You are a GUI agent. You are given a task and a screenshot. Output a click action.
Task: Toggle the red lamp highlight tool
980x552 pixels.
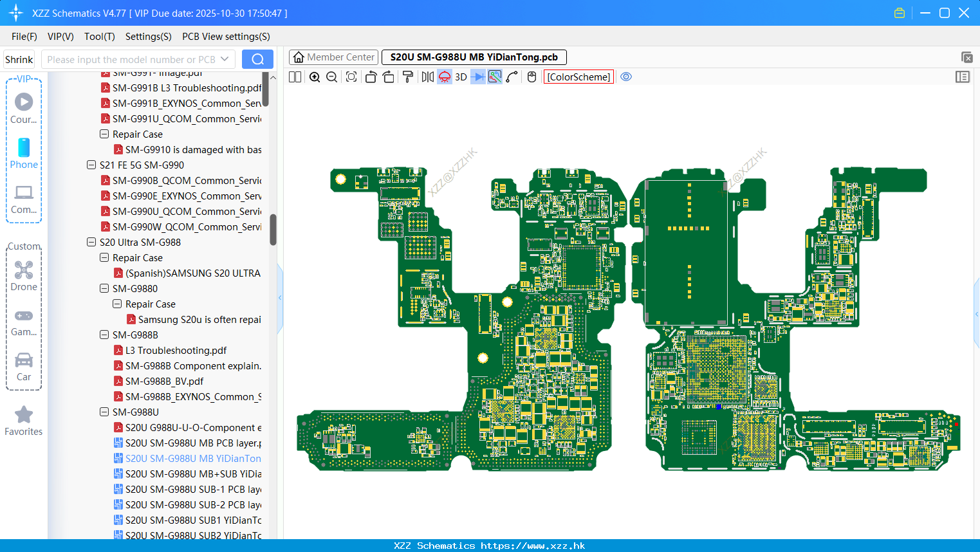coord(445,77)
